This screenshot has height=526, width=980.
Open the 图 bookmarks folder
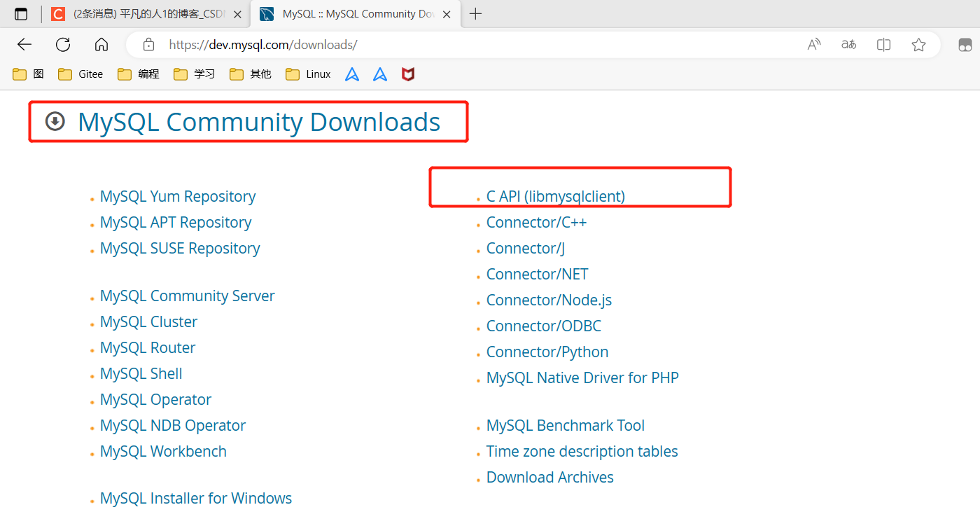(29, 74)
